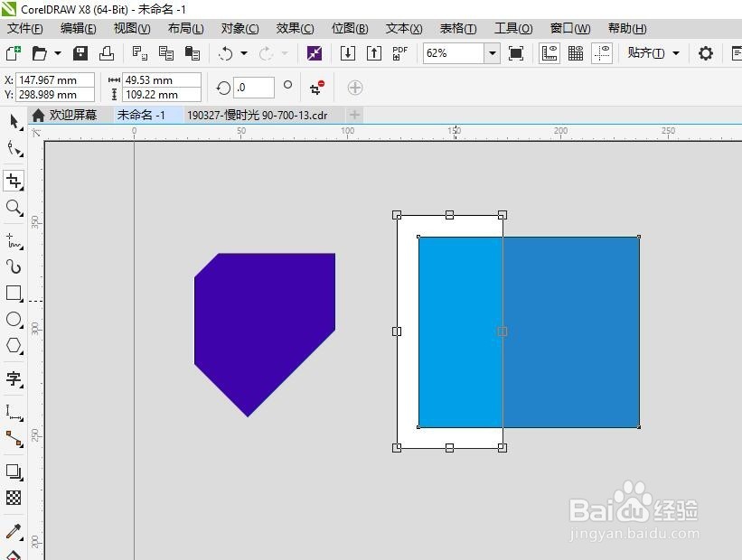Click the Redo arrow icon
The image size is (742, 560).
(x=266, y=53)
